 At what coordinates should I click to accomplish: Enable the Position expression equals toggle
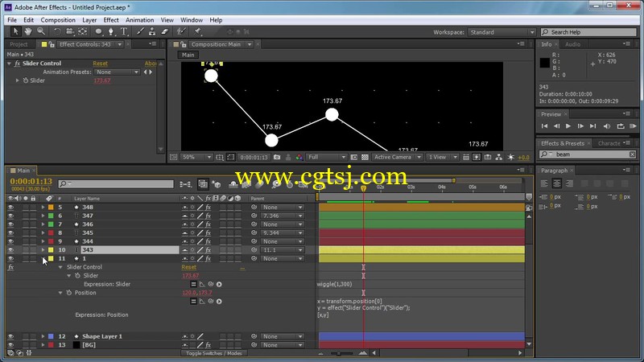pos(193,301)
